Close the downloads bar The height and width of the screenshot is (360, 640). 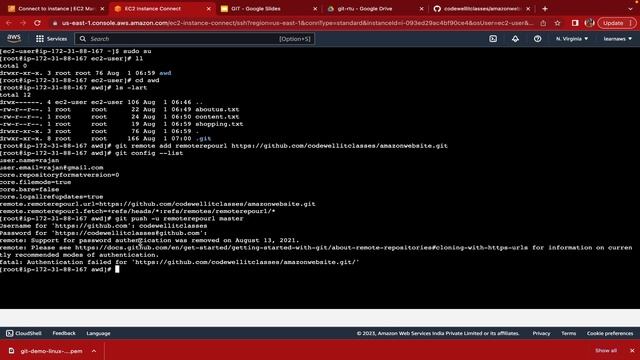click(x=632, y=351)
